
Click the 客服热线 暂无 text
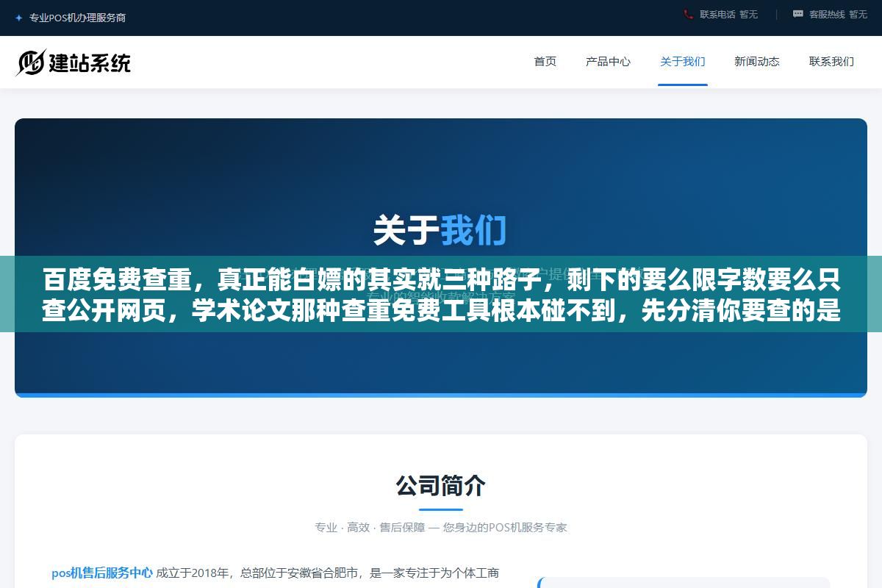(838, 14)
